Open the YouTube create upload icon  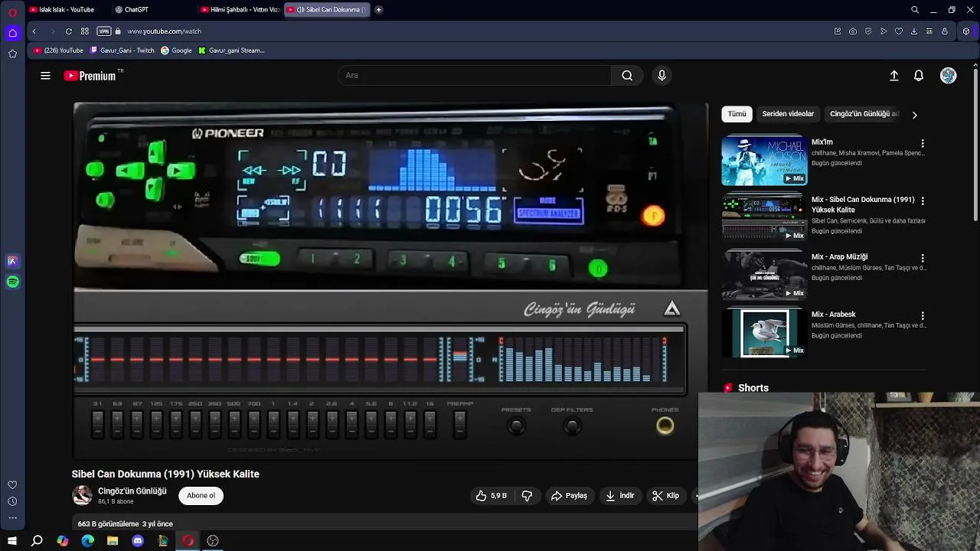point(893,76)
